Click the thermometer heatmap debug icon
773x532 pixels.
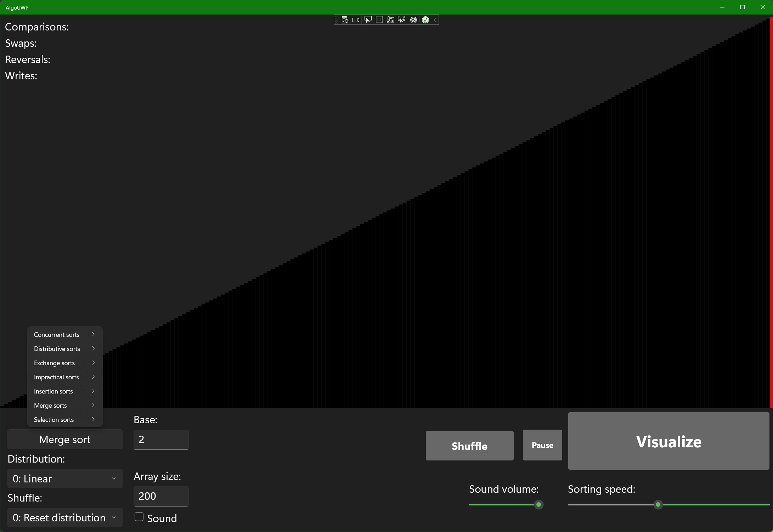pyautogui.click(x=390, y=20)
